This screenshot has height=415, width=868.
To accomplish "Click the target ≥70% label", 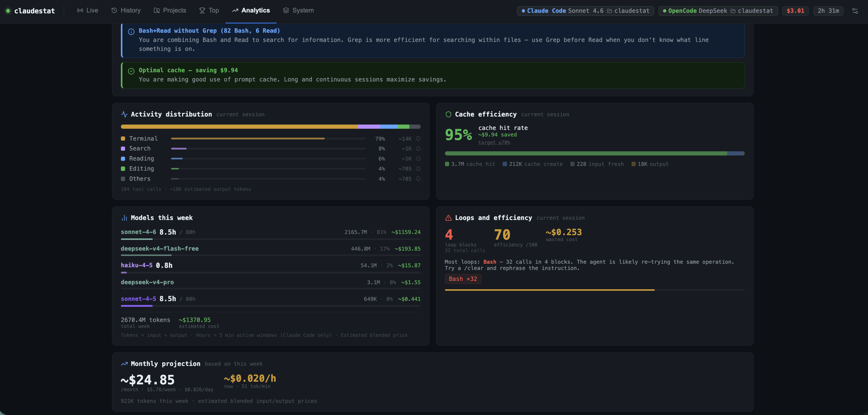I will tap(494, 143).
